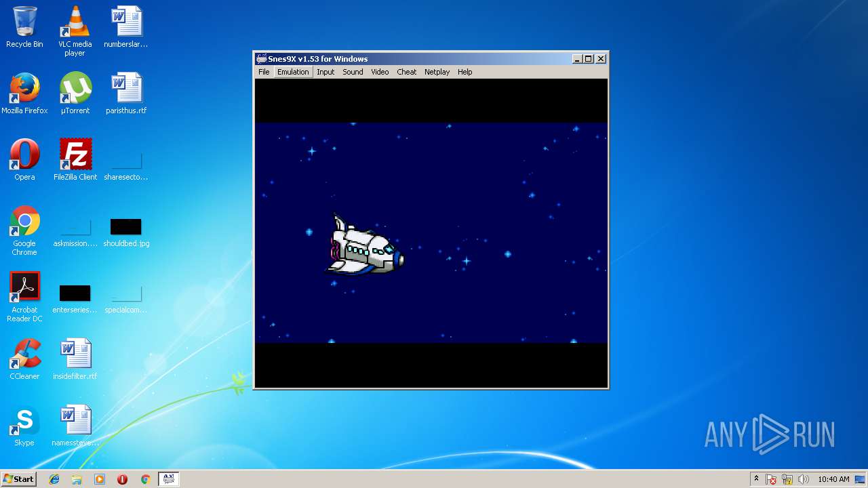Launch Internet Explorer from taskbar

(54, 479)
